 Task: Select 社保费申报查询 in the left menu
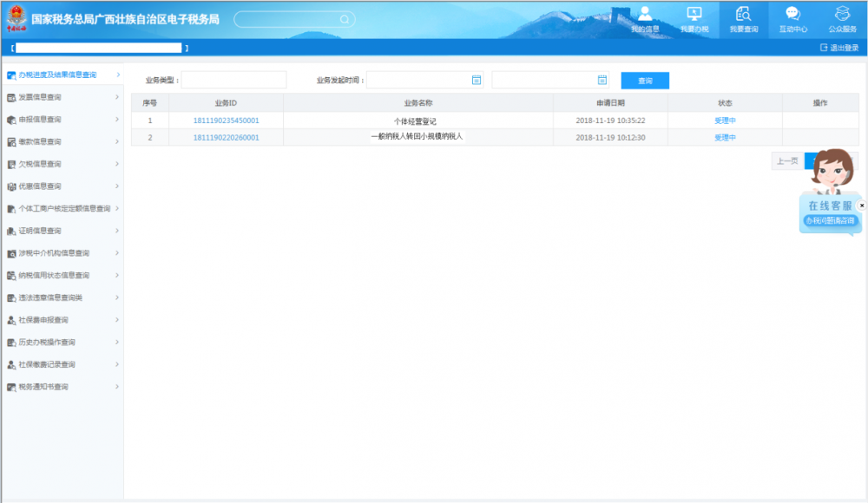coord(61,320)
